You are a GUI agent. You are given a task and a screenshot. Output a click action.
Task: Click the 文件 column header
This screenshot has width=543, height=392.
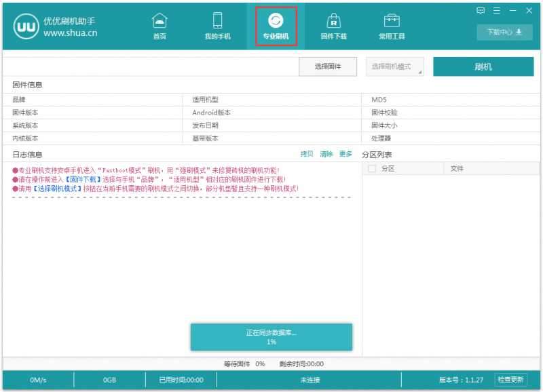[457, 168]
